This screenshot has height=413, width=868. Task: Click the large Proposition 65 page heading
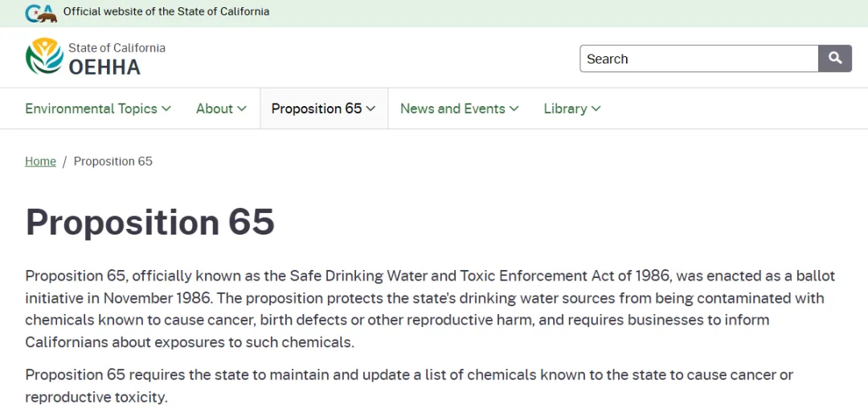(150, 222)
